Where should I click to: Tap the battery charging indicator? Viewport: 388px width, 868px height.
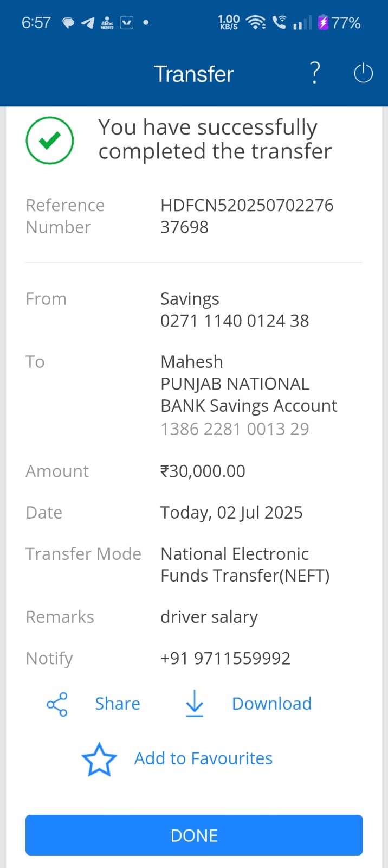pyautogui.click(x=324, y=23)
